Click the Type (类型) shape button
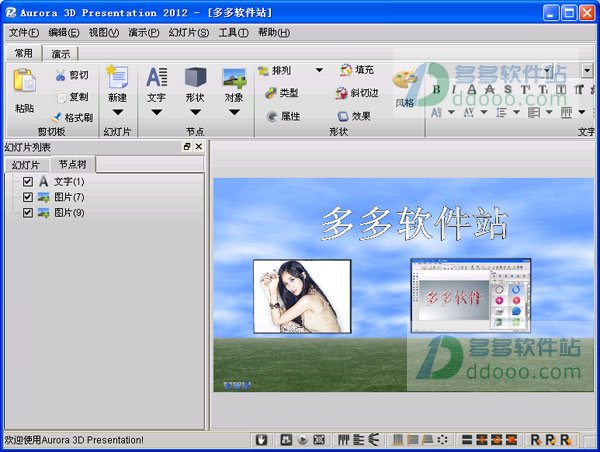Screen dimensions: 600x452 282,93
